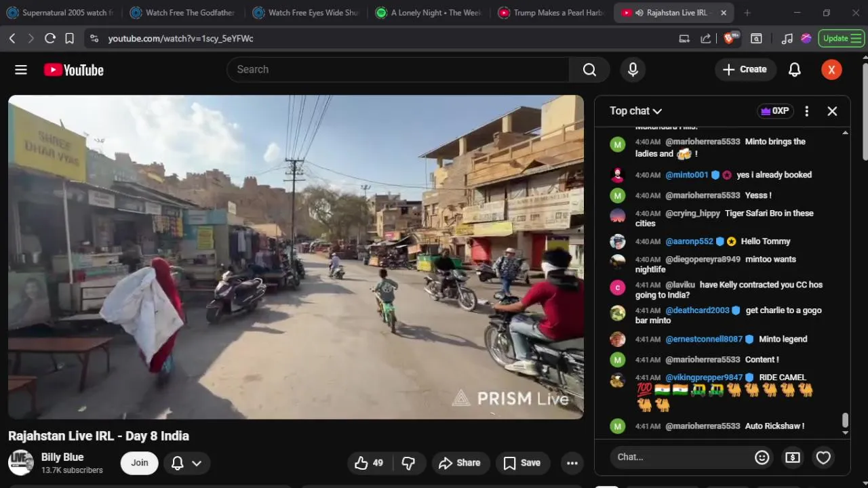Open the browser sidebar panel icon
This screenshot has height=488, width=868.
756,39
